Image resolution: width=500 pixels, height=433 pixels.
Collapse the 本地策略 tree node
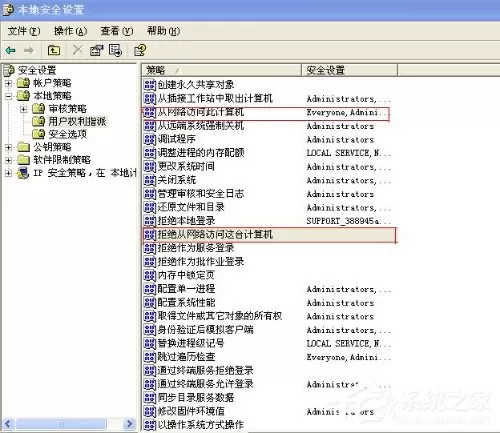click(x=9, y=96)
